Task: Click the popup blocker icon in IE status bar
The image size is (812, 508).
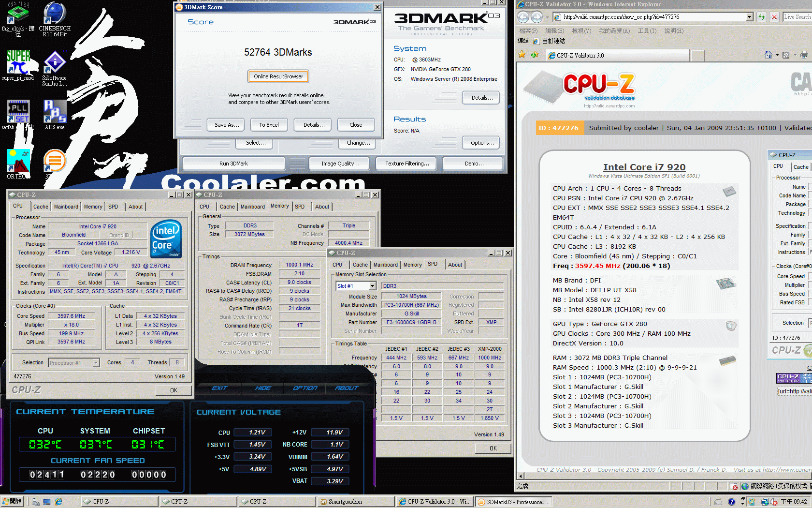Action: pos(734,486)
